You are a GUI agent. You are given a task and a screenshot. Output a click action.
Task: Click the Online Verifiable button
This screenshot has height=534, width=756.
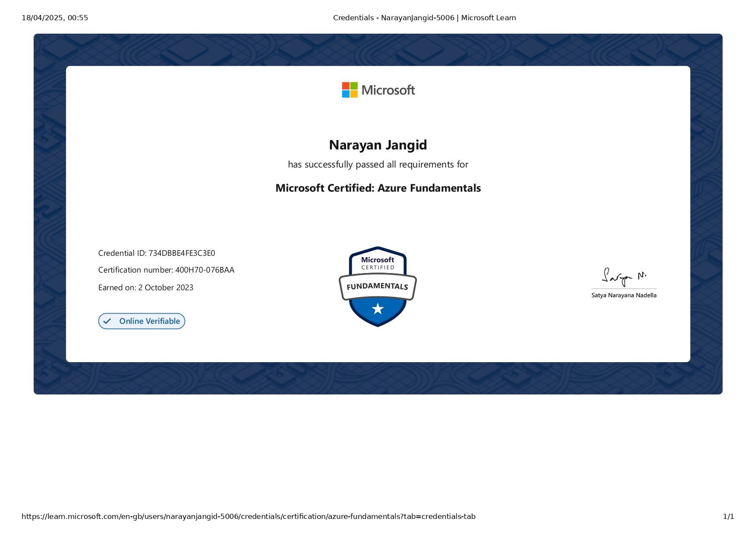click(x=142, y=321)
